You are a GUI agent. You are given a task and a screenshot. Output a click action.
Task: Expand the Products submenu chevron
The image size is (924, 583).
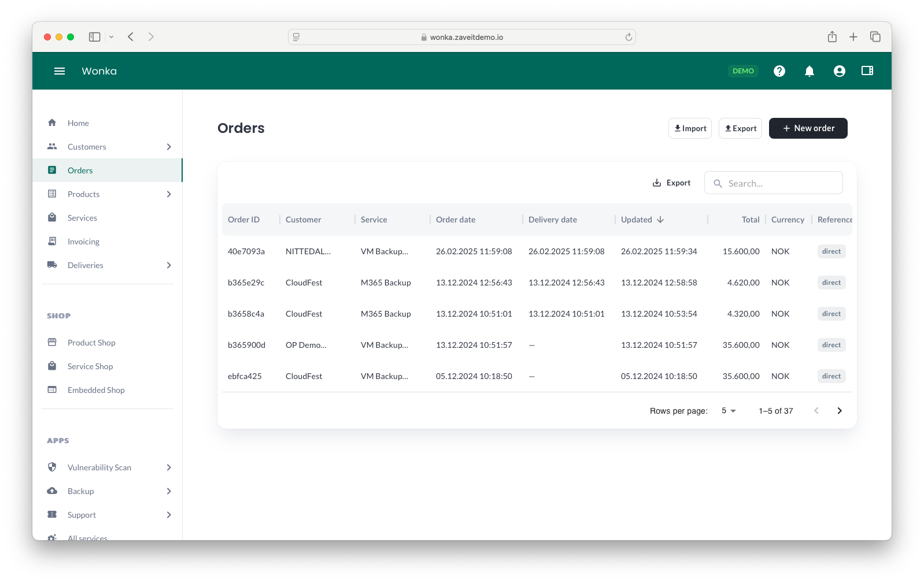pos(169,194)
